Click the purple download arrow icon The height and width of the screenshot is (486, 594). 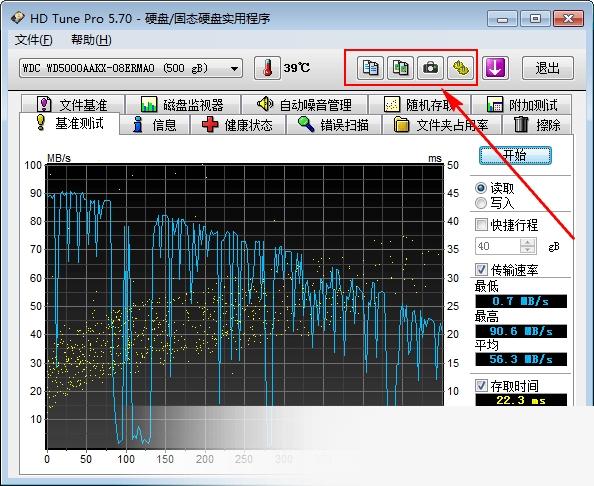tap(495, 68)
